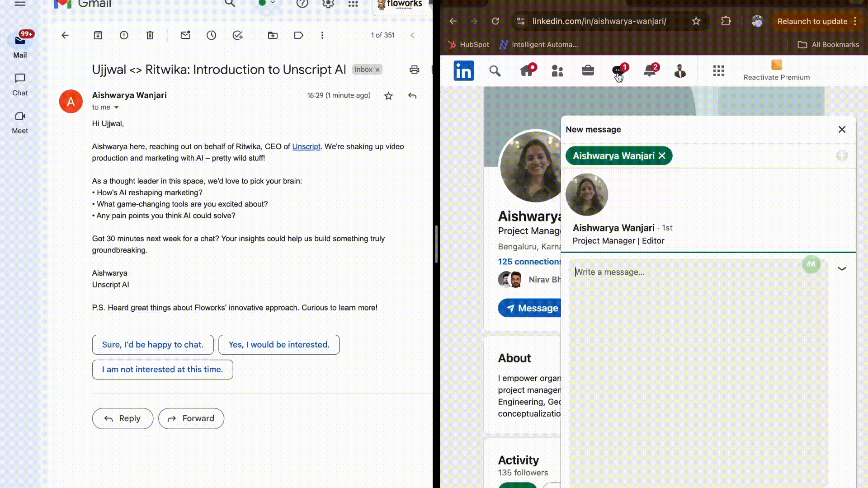Screen dimensions: 868x488
Task: Open Gmail more options three dots
Action: [x=322, y=35]
